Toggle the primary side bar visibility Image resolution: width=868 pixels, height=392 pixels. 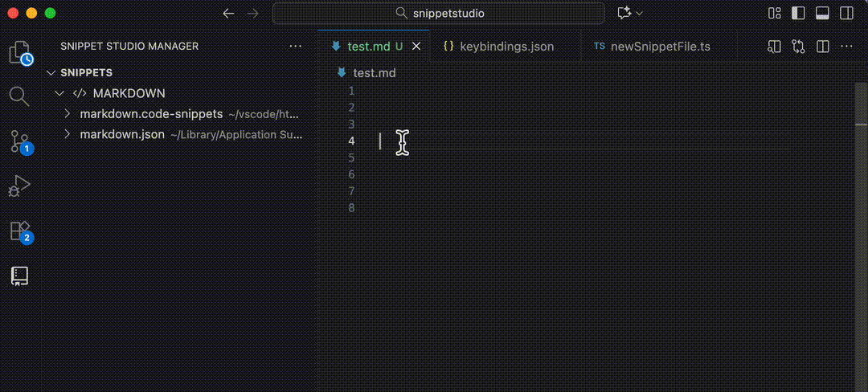click(798, 14)
